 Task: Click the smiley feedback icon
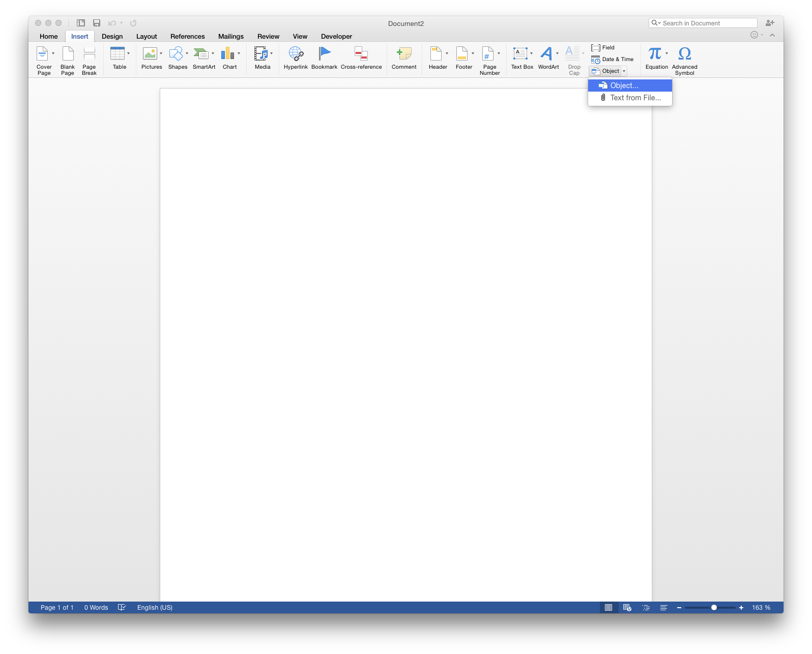tap(754, 35)
